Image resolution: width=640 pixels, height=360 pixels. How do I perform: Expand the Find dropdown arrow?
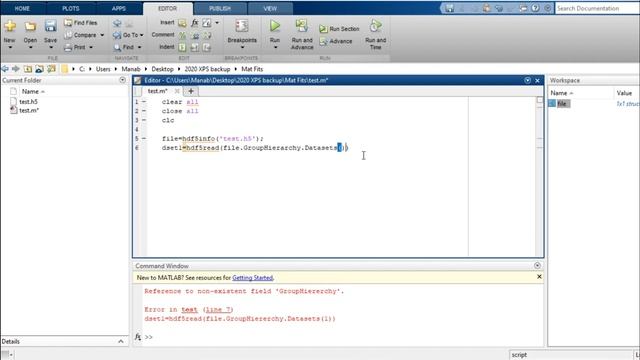(139, 47)
